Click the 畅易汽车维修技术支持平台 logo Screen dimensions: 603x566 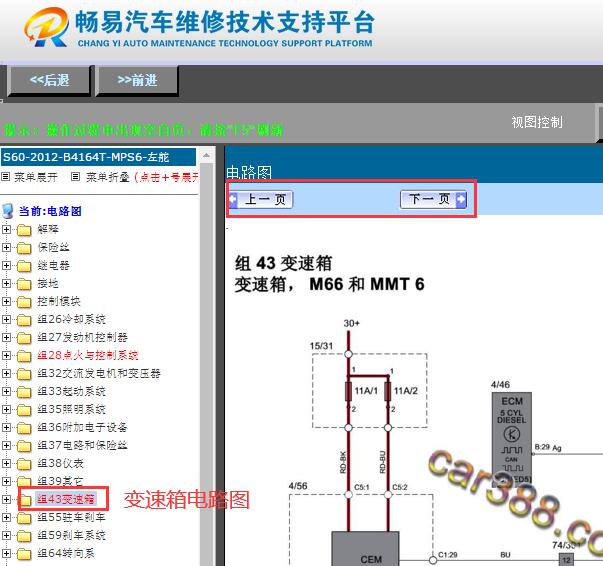pos(200,28)
